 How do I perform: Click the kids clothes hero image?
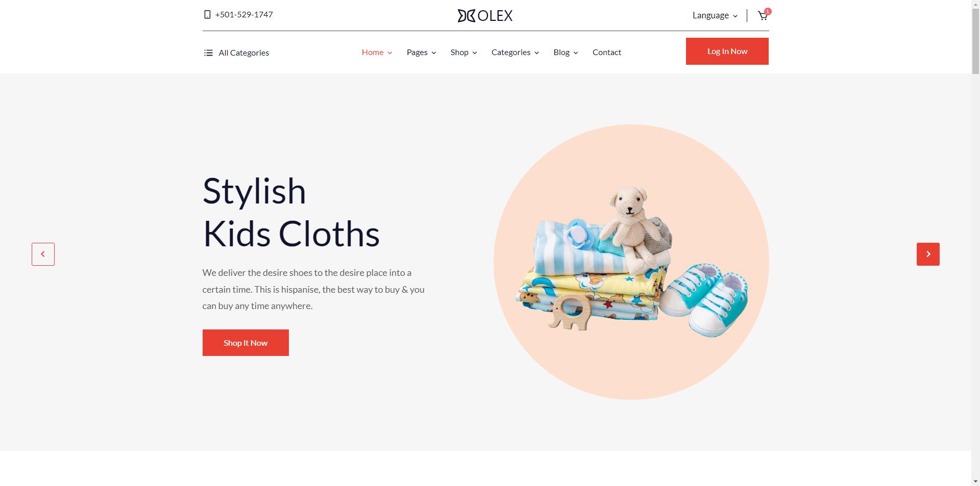(x=631, y=262)
